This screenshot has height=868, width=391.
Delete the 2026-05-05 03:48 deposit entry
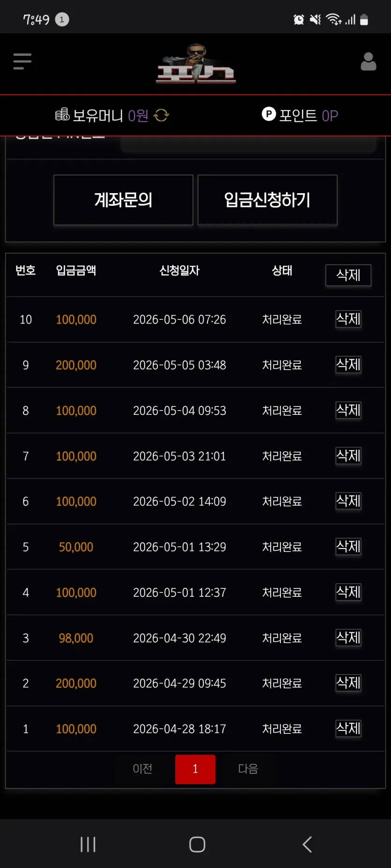coord(348,364)
